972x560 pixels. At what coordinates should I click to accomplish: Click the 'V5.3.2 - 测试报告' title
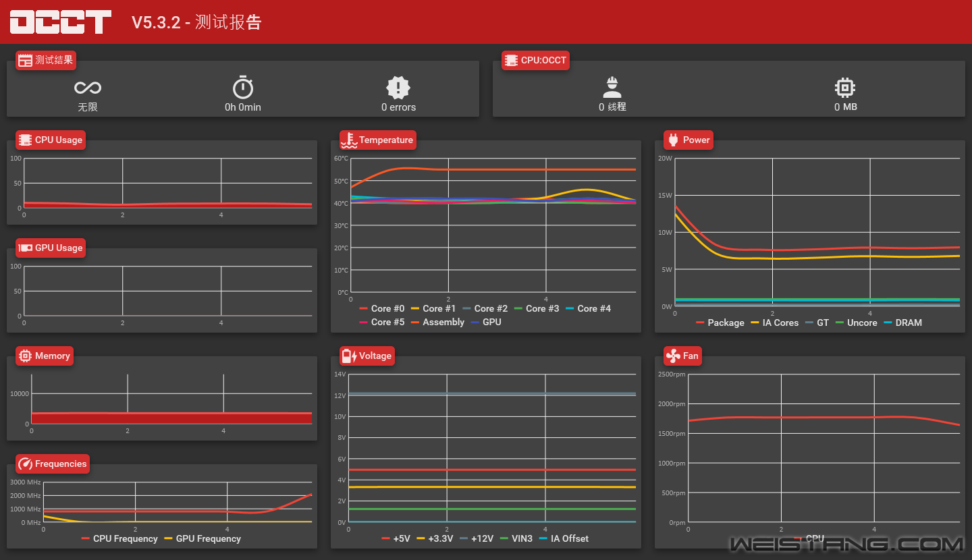pos(196,22)
